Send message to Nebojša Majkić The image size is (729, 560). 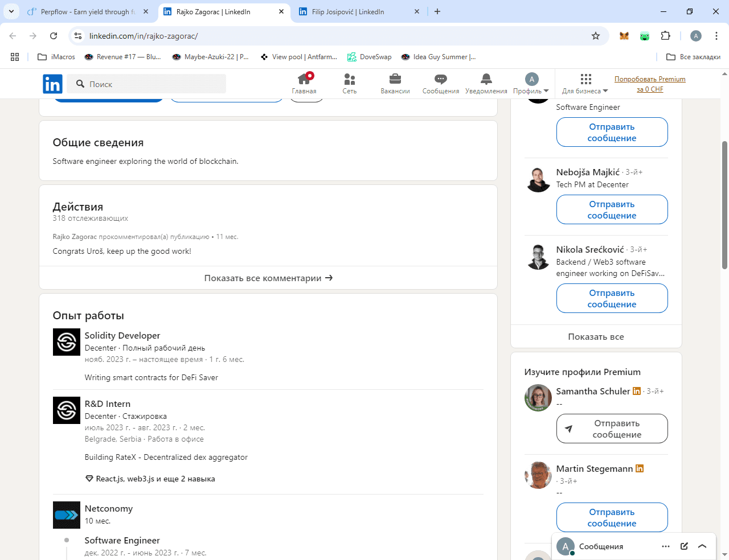pos(612,209)
